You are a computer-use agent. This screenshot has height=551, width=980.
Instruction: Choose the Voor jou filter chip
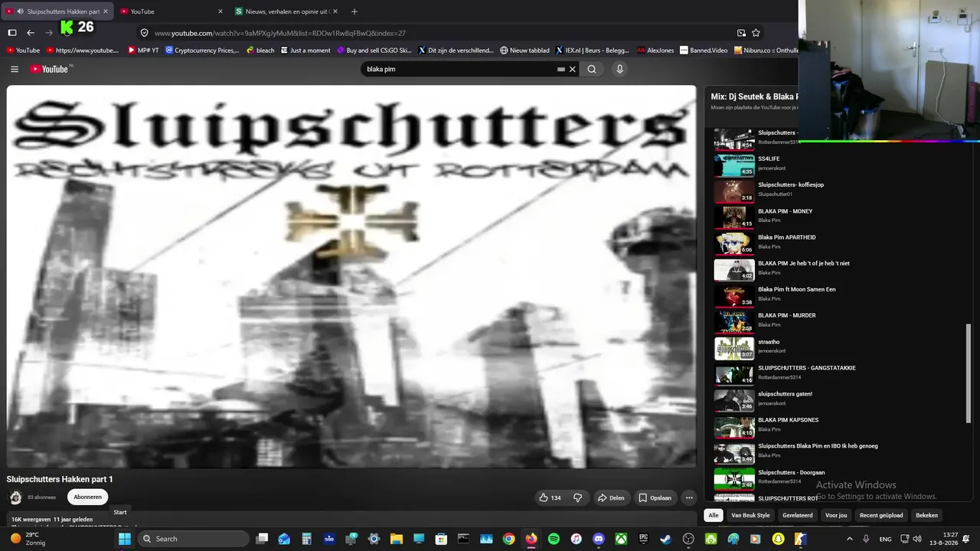836,515
